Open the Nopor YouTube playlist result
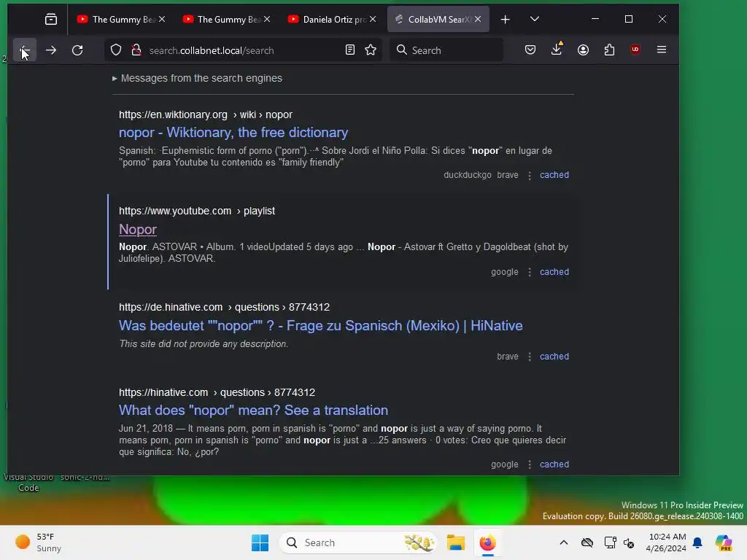747x560 pixels. click(138, 230)
